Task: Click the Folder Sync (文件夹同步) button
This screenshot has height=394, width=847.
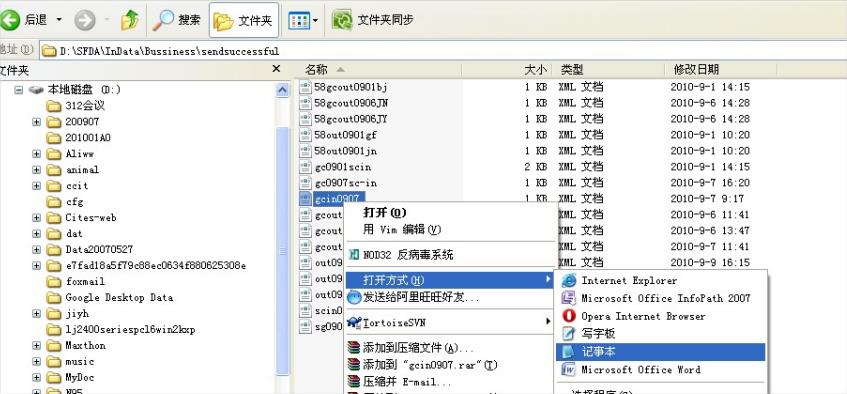Action: tap(373, 21)
